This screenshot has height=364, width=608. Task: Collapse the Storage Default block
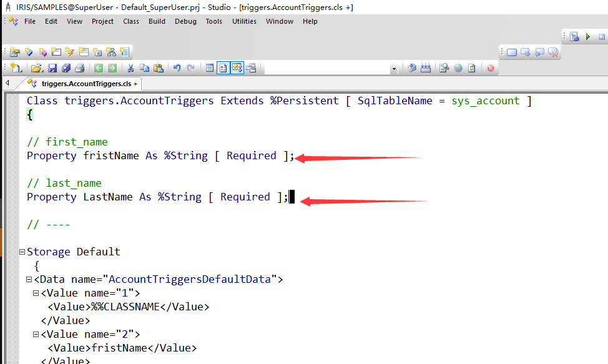(22, 252)
